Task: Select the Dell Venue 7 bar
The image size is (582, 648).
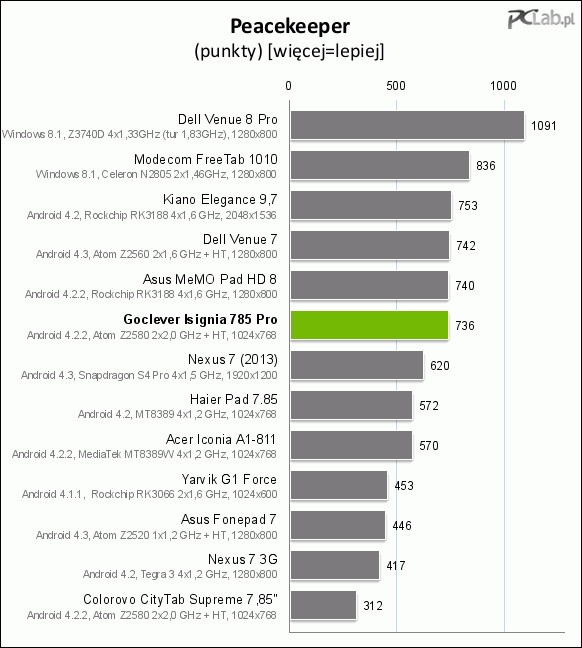Action: click(x=370, y=245)
